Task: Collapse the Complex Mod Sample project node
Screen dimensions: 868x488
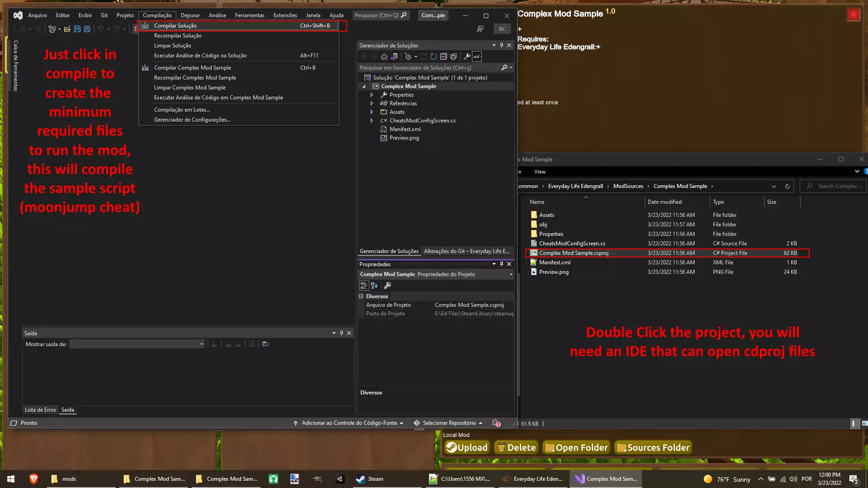Action: click(x=364, y=86)
